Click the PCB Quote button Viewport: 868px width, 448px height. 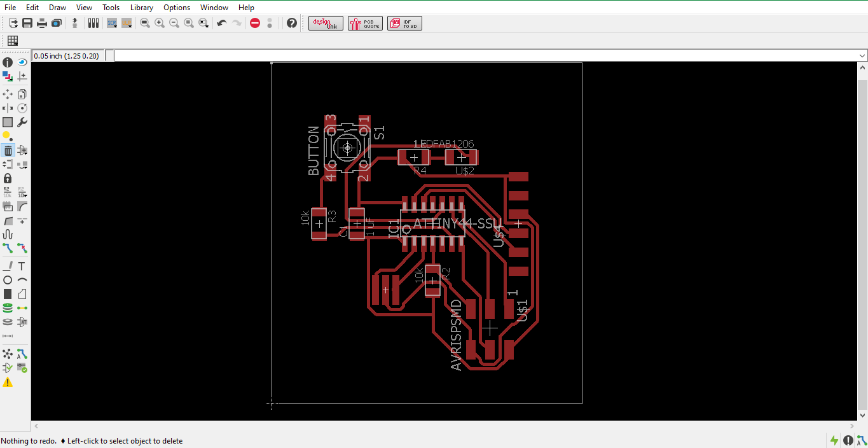tap(365, 23)
